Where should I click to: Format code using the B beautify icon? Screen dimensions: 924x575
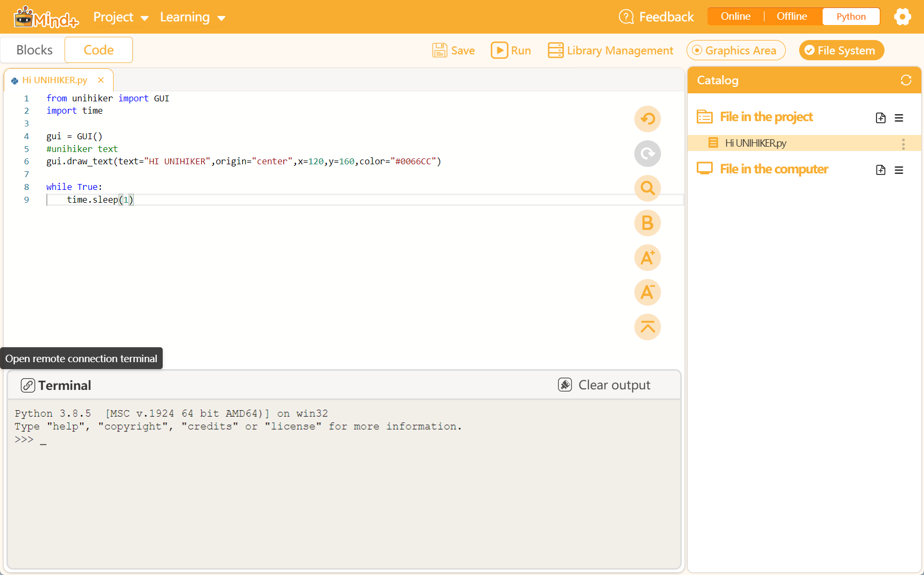647,223
